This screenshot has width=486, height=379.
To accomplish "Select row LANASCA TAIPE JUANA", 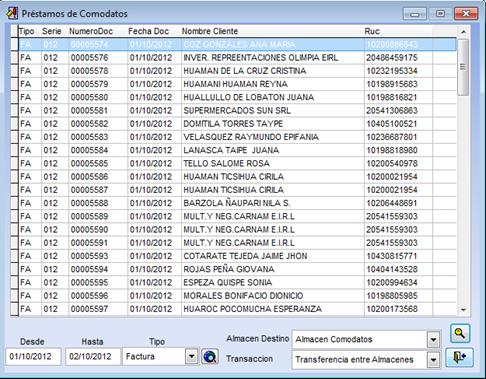I will coord(237,150).
